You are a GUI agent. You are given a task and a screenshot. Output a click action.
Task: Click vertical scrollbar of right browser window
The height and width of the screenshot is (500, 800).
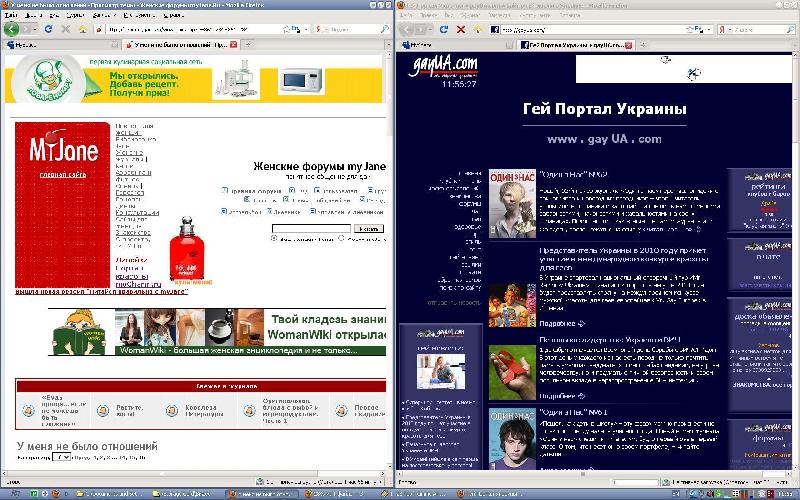[x=796, y=260]
